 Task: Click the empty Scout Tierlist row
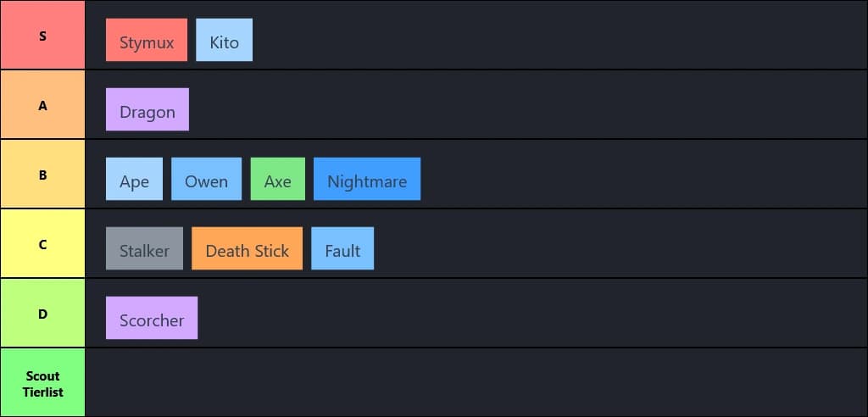pyautogui.click(x=475, y=383)
